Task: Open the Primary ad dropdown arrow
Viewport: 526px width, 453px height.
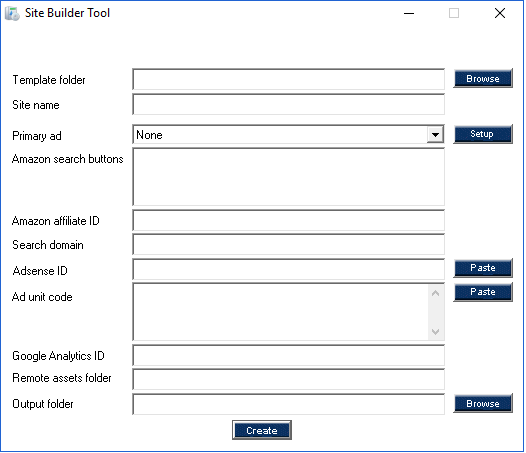Action: tap(435, 135)
